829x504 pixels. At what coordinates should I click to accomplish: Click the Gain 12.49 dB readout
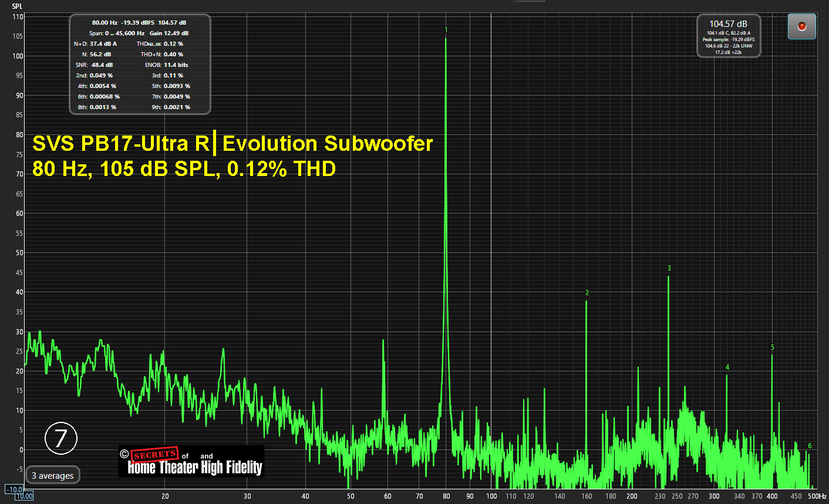(x=169, y=33)
